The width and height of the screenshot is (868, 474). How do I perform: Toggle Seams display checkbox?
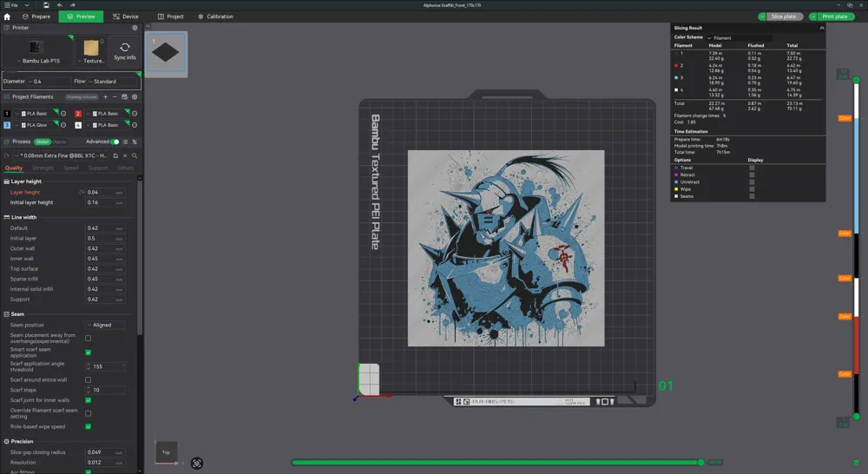pos(752,196)
